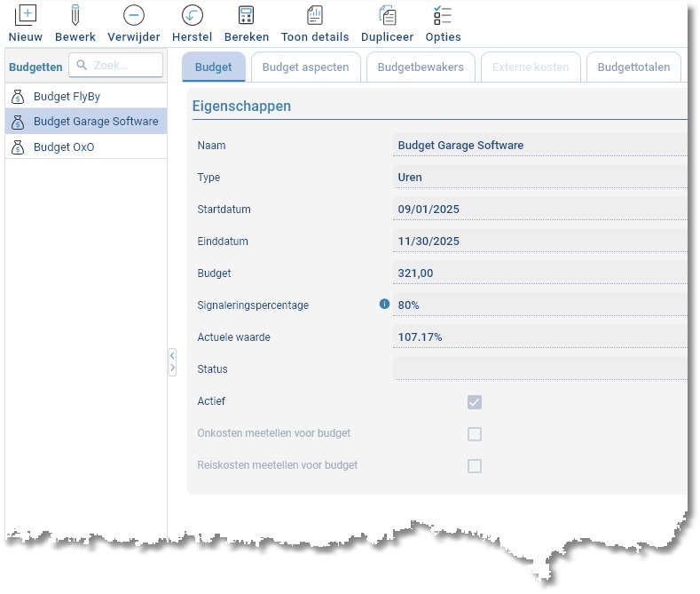Open the Opties checklist icon
Screen dimensions: 700x594
coord(443,15)
